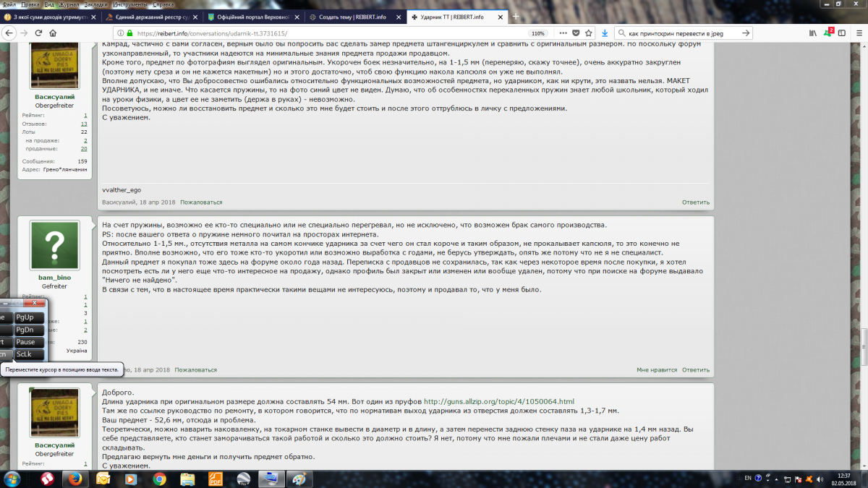Image resolution: width=868 pixels, height=488 pixels.
Task: Click the magnifier icon in the search box
Action: coord(622,33)
